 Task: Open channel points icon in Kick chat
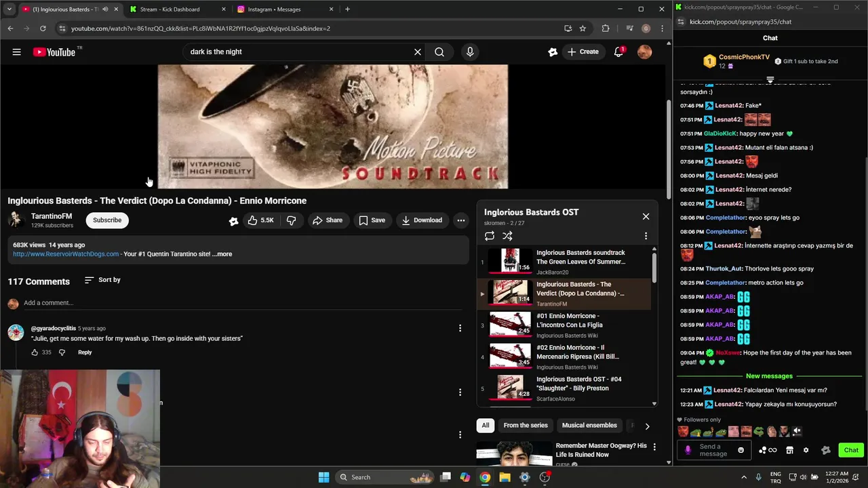[x=768, y=450]
